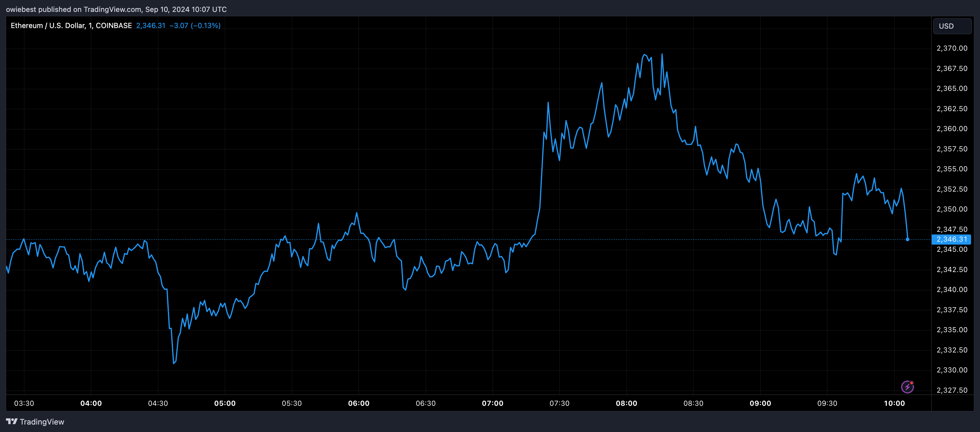Image resolution: width=980 pixels, height=432 pixels.
Task: Click the 2,347.50 price axis label
Action: click(952, 229)
